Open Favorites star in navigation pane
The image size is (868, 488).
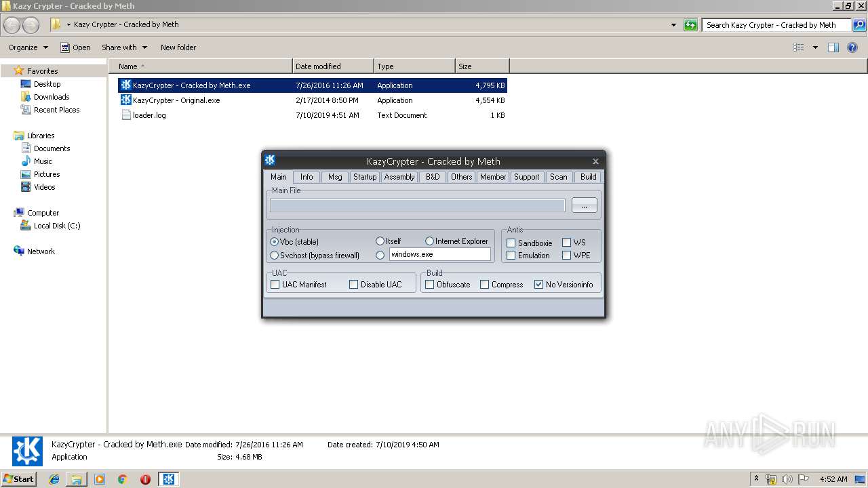(19, 70)
